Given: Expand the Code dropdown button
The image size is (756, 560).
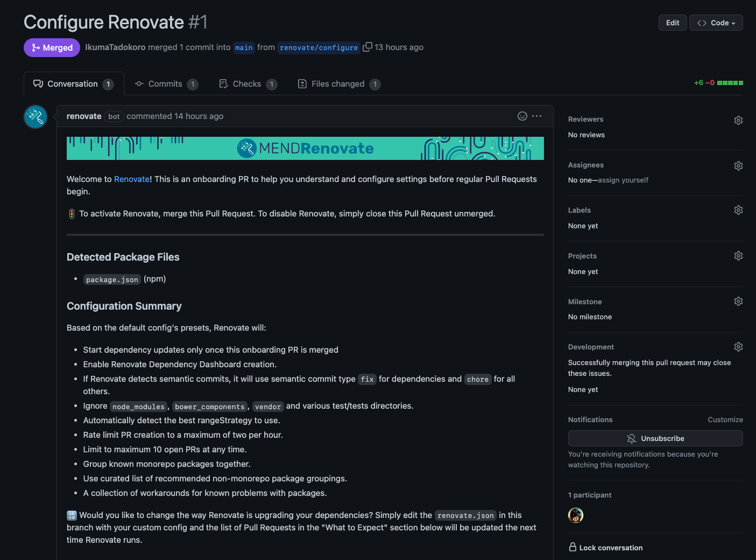Looking at the screenshot, I should tap(716, 23).
